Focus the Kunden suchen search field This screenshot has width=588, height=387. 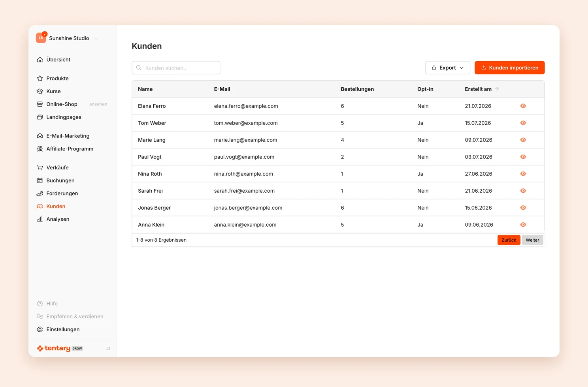tap(176, 68)
